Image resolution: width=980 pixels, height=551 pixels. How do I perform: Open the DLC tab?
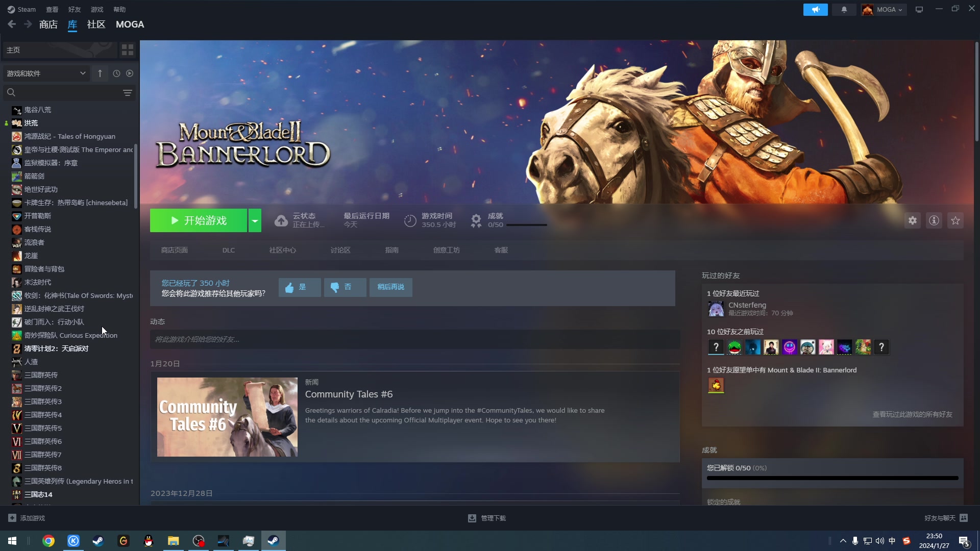(x=229, y=250)
